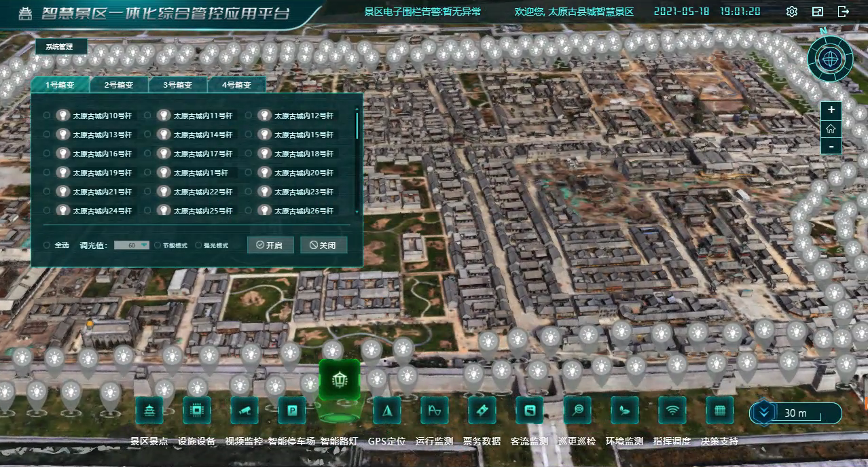Click the lamp list vertical scrollbar
Viewport: 868px width, 467px height.
[357, 126]
